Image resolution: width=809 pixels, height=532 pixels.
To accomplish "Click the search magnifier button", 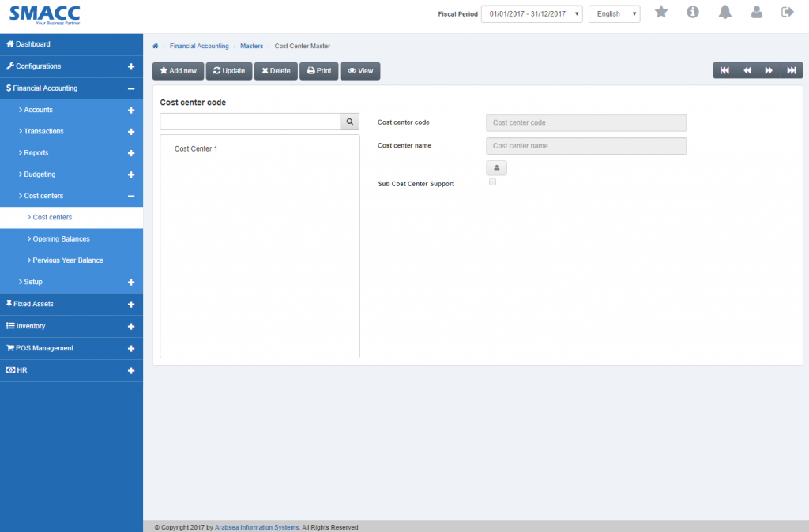I will click(350, 122).
